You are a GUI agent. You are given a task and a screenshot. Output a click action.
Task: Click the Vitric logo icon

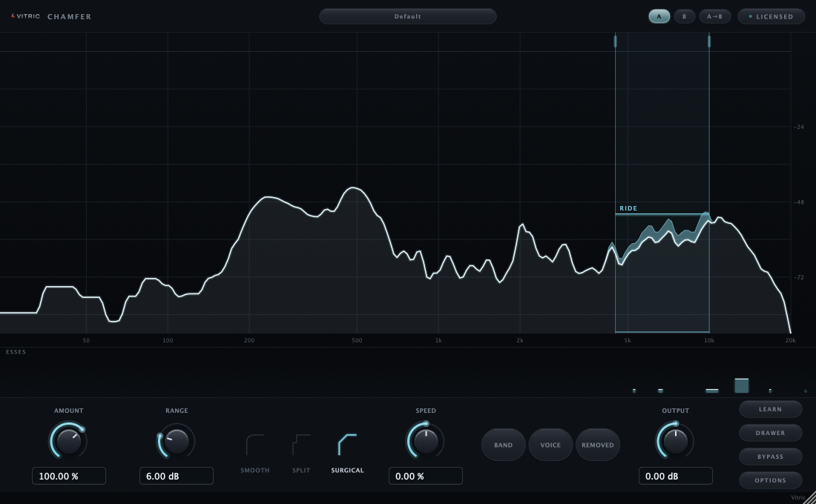point(13,16)
